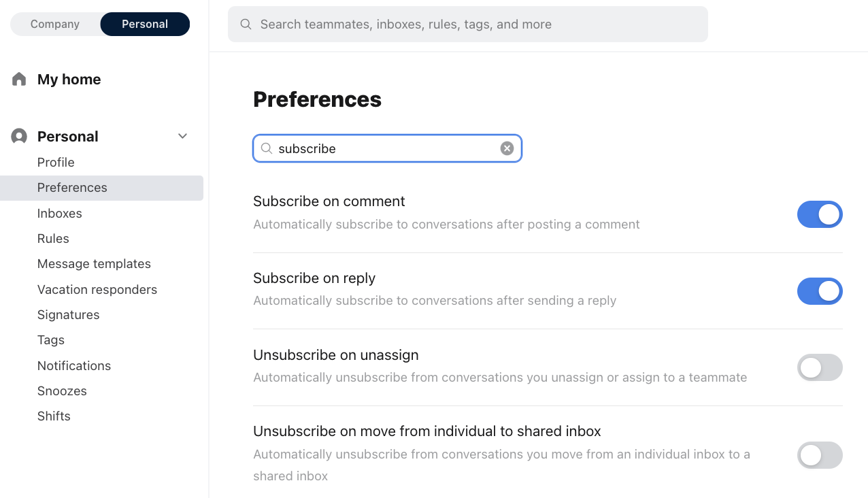Click the Personal avatar icon in sidebar

[19, 136]
